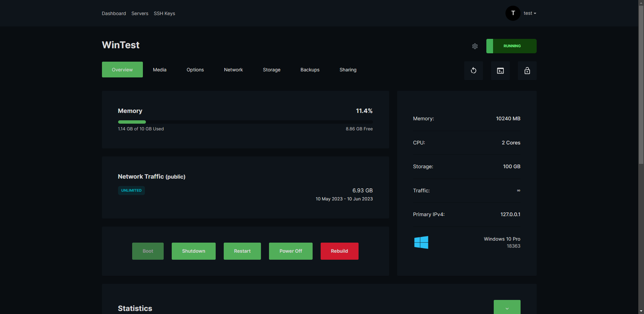
Task: Select the Windows logo next to OS info
Action: (421, 242)
